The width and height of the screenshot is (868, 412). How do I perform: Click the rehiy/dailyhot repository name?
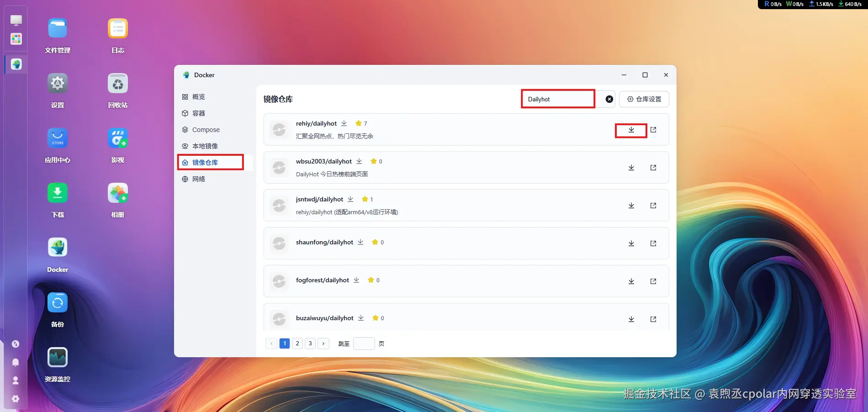click(316, 123)
